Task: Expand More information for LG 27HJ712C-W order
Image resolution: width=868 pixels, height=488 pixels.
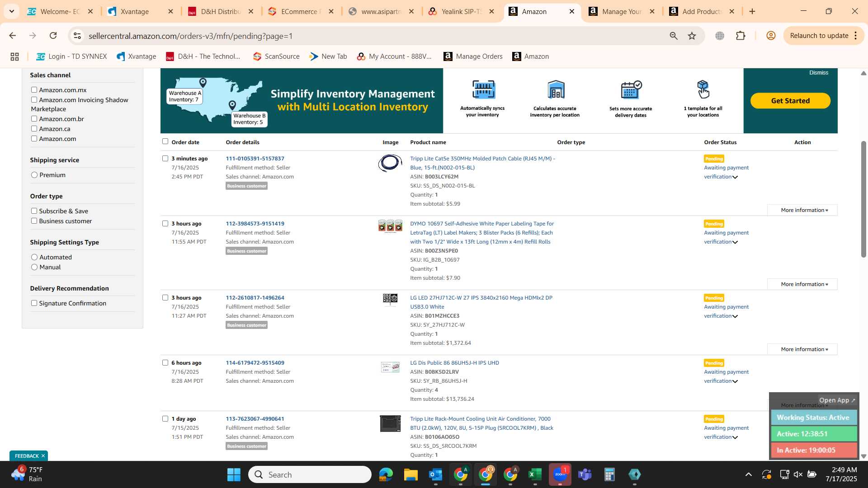Action: (802, 349)
